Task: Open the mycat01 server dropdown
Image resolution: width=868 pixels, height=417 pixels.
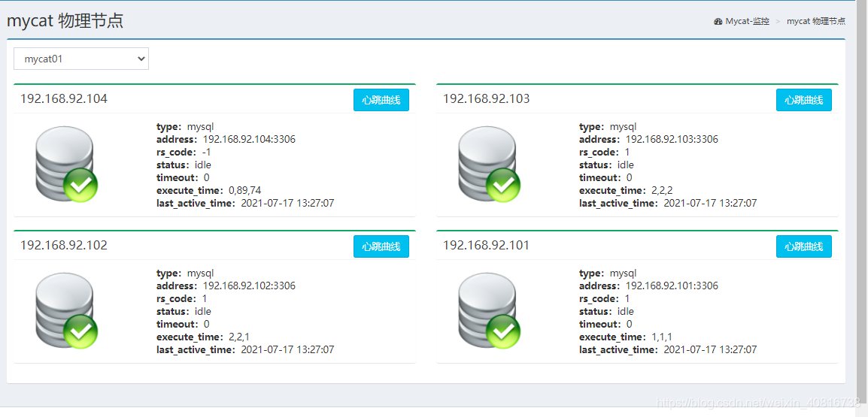Action: click(x=80, y=58)
